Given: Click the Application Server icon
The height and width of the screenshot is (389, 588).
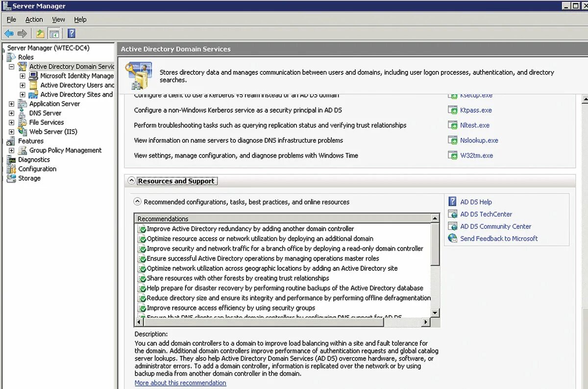Looking at the screenshot, I should pyautogui.click(x=23, y=103).
